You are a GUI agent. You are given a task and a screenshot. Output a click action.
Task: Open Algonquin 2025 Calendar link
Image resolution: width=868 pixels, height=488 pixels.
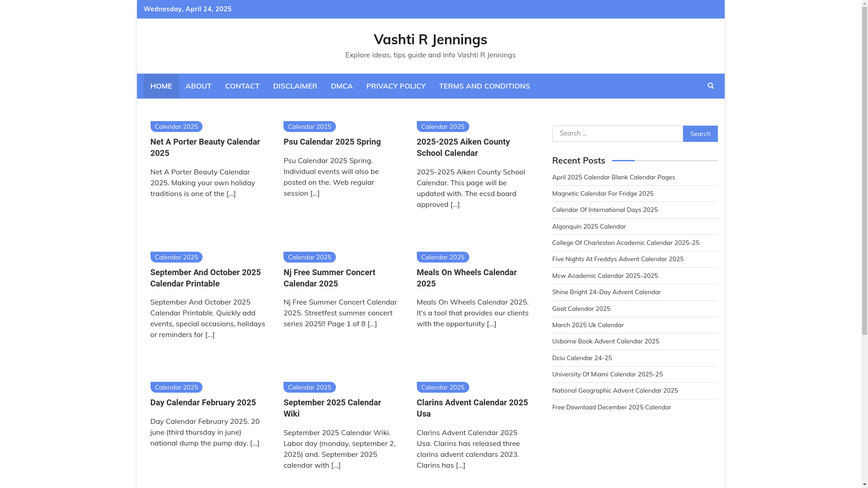[x=589, y=226]
